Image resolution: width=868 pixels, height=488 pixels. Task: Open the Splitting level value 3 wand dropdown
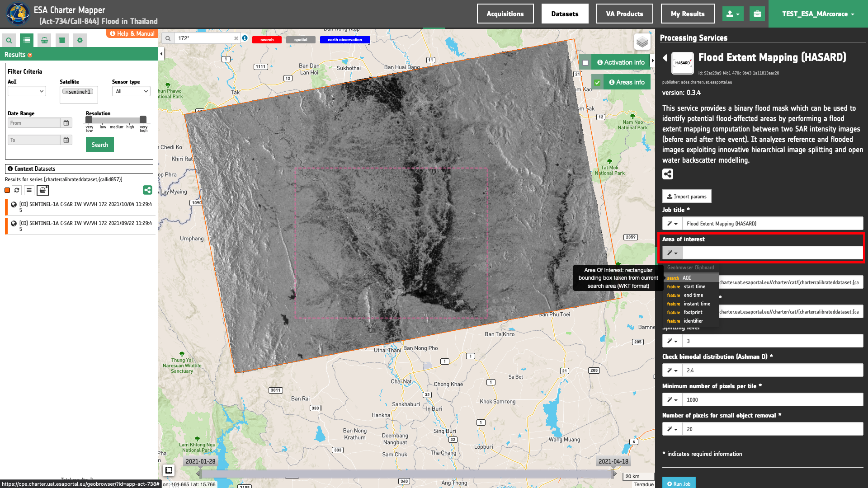click(672, 341)
